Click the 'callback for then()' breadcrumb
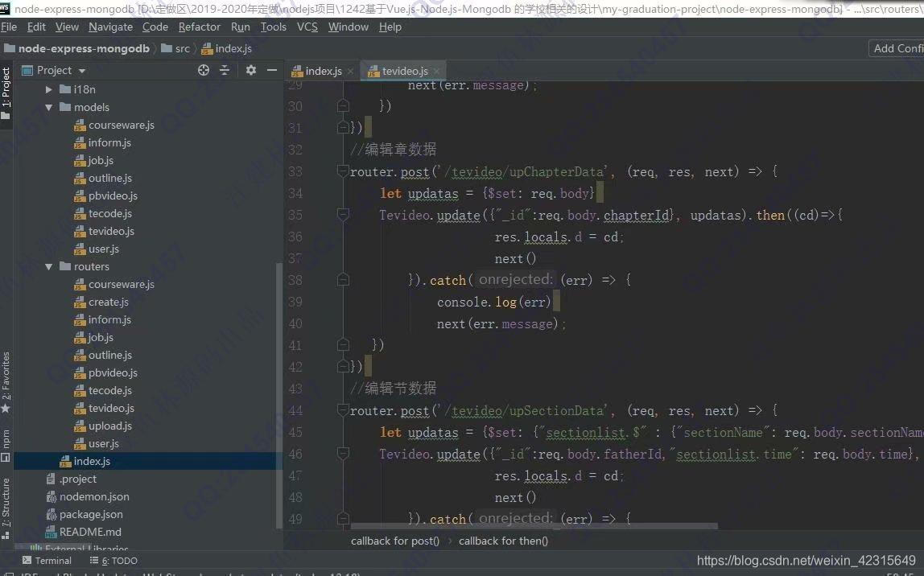The image size is (924, 576). pyautogui.click(x=503, y=541)
